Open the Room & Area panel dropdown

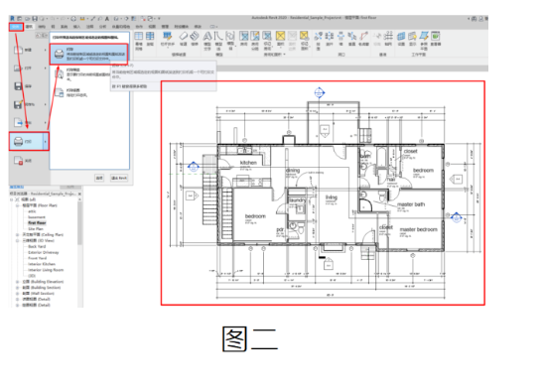pyautogui.click(x=284, y=55)
